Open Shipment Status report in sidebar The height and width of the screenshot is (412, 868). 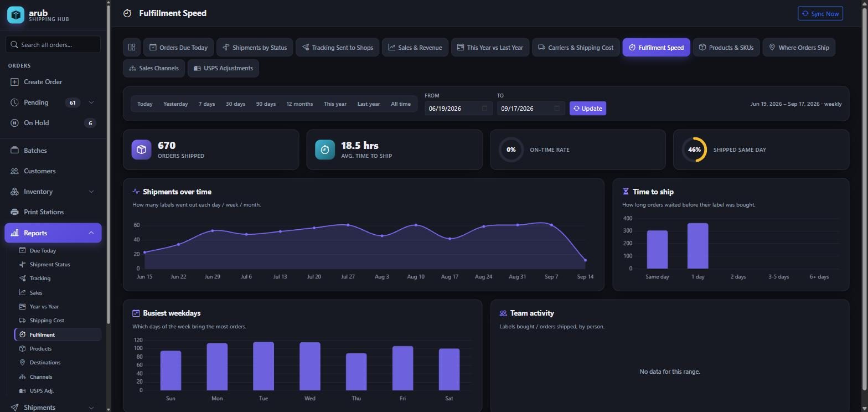[50, 265]
